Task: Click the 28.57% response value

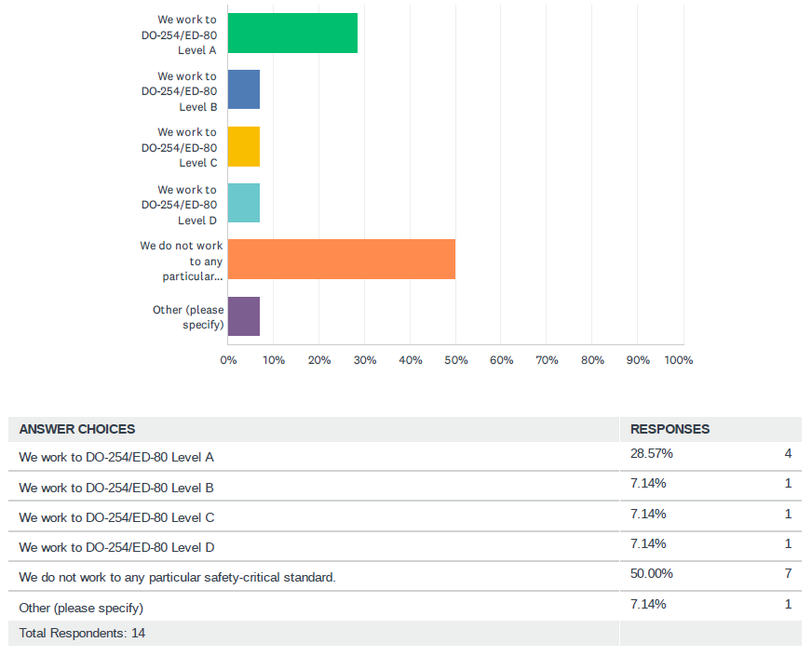Action: (652, 454)
